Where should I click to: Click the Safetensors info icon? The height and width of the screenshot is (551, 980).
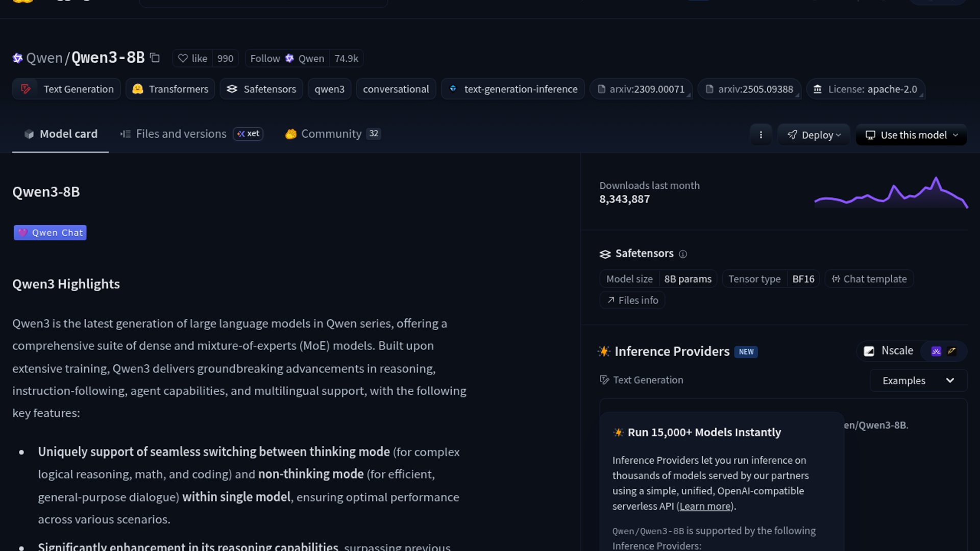pyautogui.click(x=683, y=254)
